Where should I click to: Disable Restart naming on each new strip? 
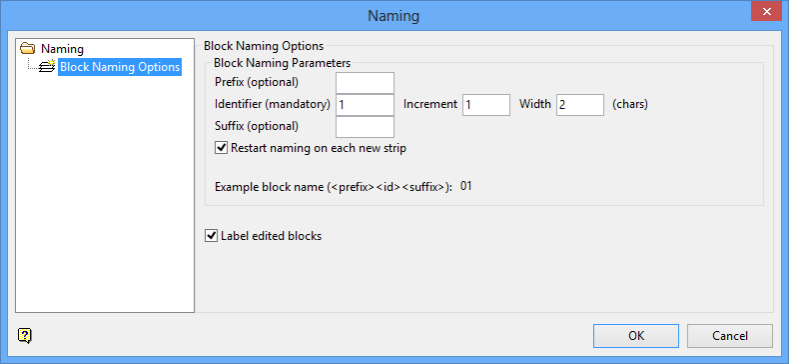click(x=220, y=148)
